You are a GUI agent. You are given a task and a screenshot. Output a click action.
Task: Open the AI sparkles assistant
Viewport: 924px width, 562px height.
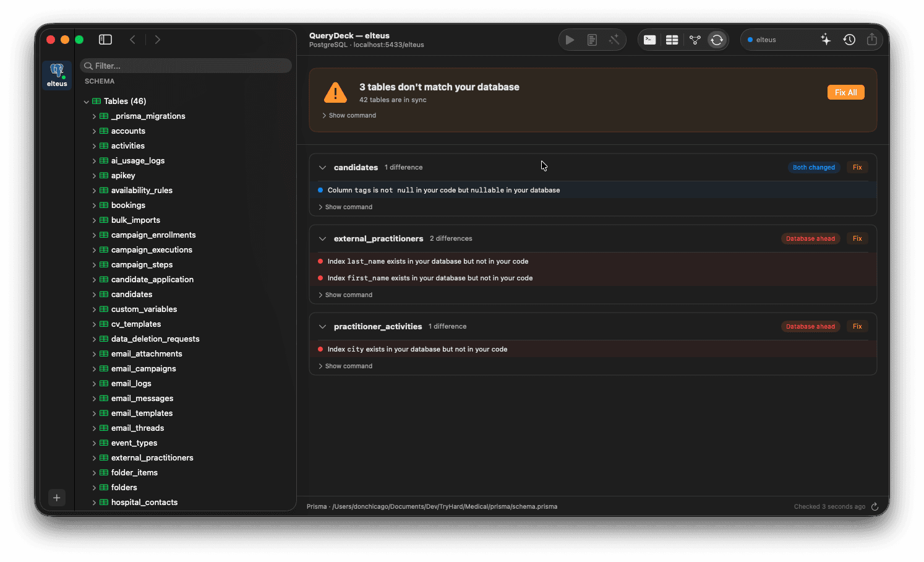tap(826, 40)
